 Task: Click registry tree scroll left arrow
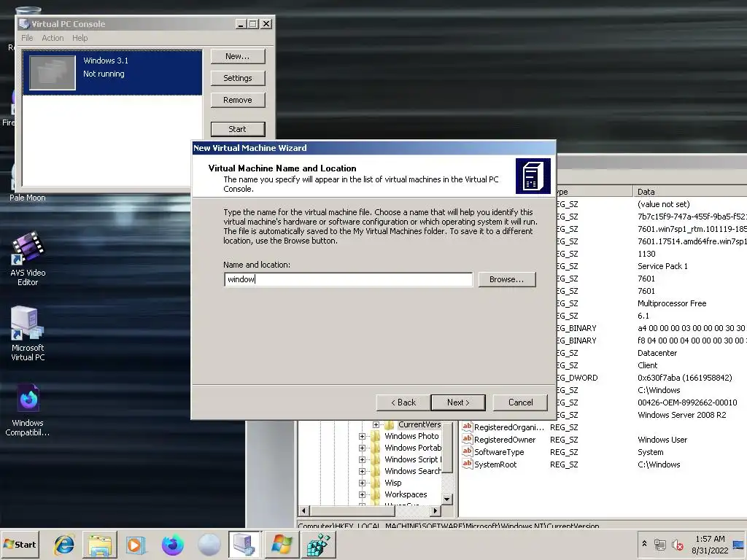[304, 510]
